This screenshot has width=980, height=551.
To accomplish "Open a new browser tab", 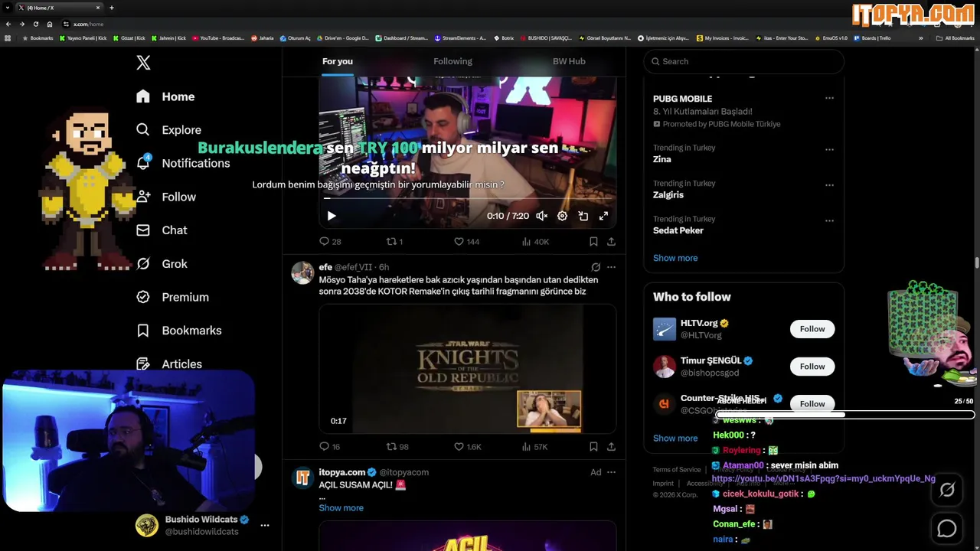I will 112,8.
